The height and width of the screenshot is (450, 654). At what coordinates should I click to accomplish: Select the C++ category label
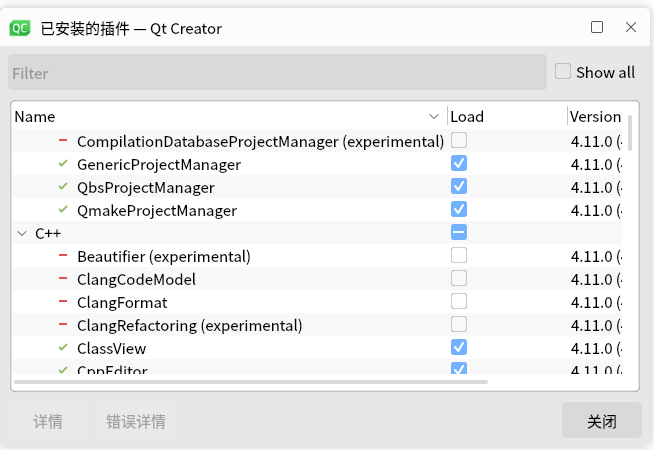point(48,233)
